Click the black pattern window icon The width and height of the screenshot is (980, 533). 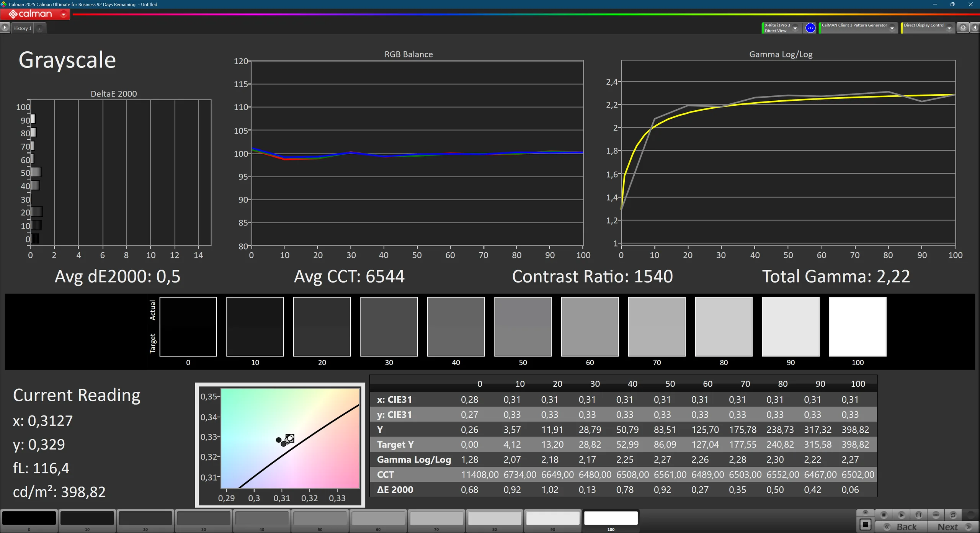pos(865,525)
